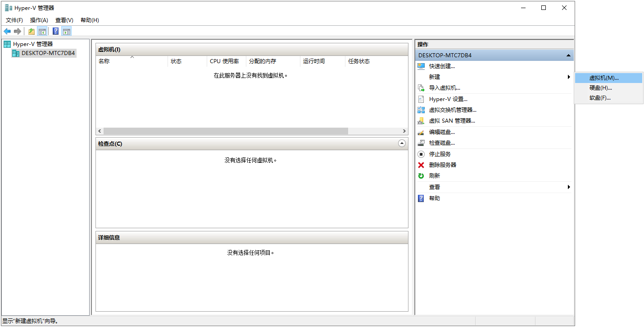Screen dimensions: 644x327
Task: Select the Hyper-V 管理器 root tree icon
Action: 7,44
